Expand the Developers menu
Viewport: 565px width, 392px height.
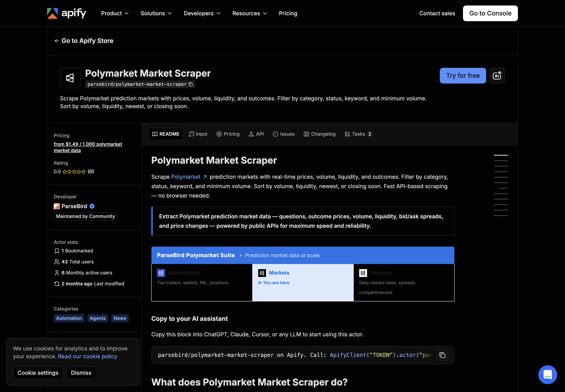(202, 13)
